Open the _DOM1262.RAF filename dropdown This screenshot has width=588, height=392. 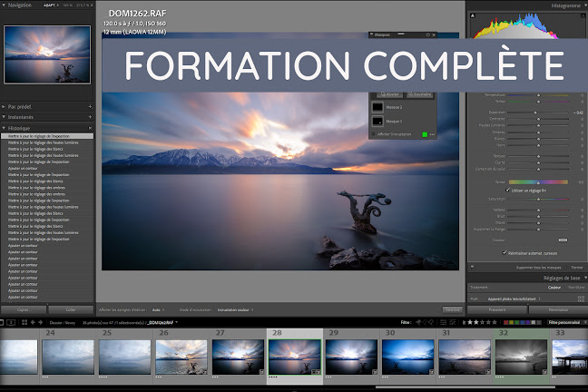(x=162, y=323)
